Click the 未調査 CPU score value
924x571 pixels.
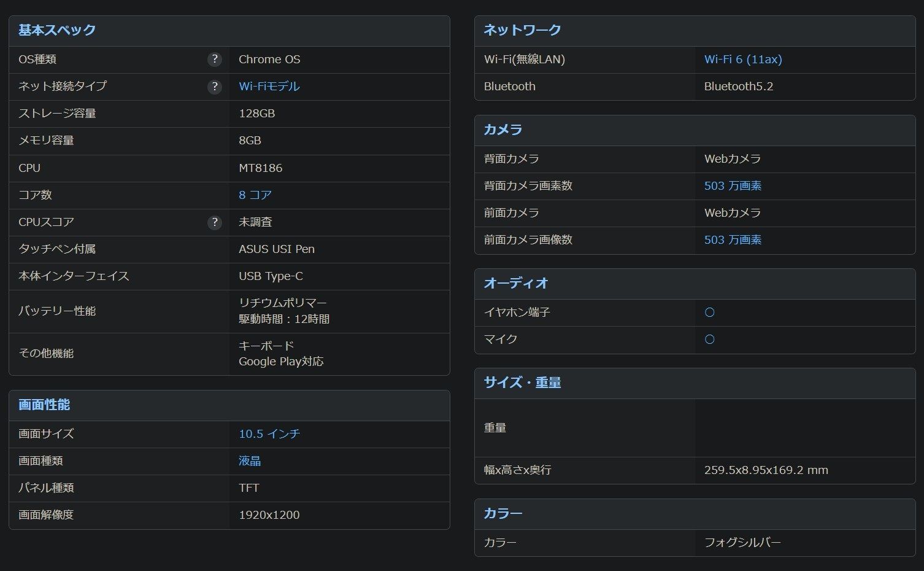(x=255, y=222)
